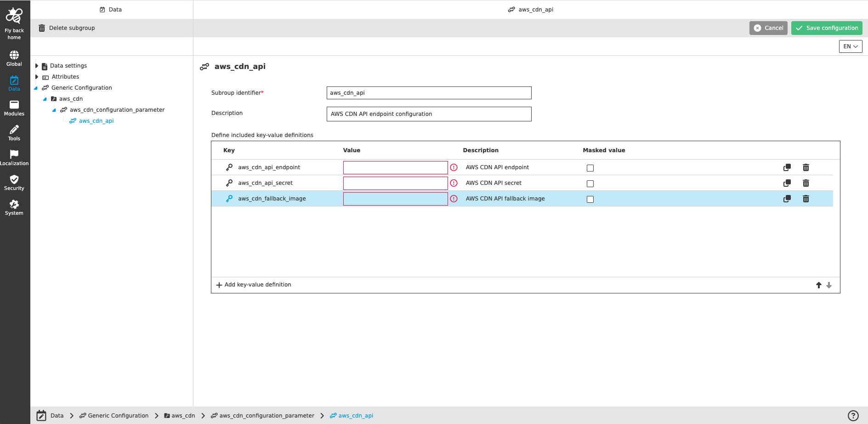868x424 pixels.
Task: Open the EN language dropdown
Action: (850, 46)
